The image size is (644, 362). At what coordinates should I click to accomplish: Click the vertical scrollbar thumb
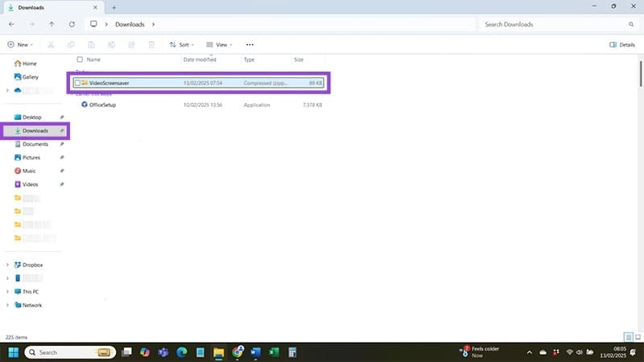click(x=640, y=74)
